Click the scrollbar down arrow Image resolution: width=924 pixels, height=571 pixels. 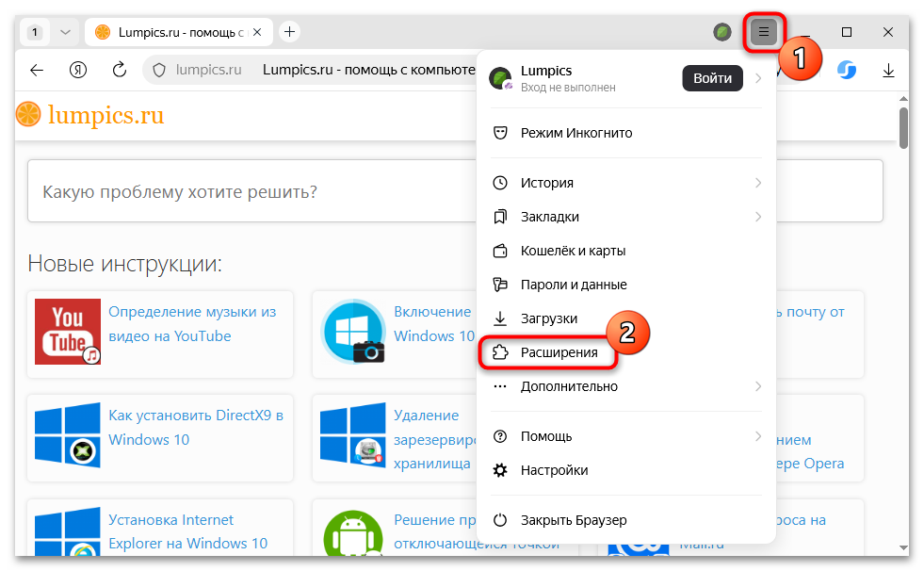[x=904, y=549]
